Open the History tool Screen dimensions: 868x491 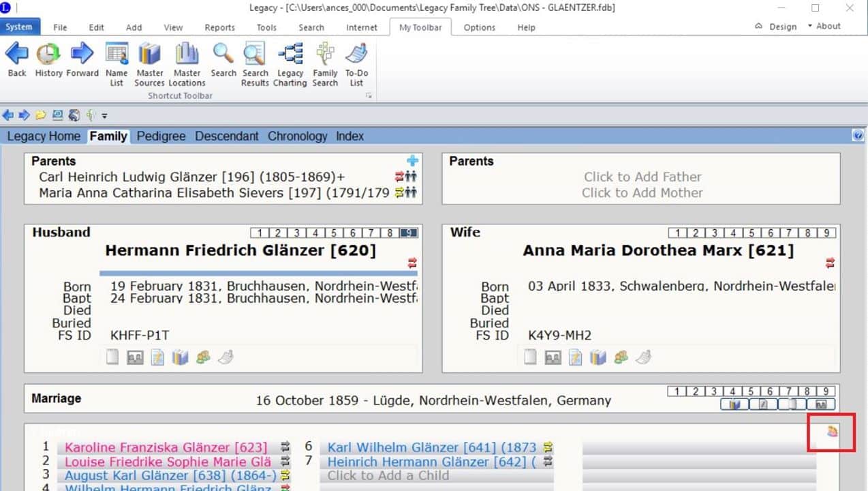pyautogui.click(x=48, y=59)
